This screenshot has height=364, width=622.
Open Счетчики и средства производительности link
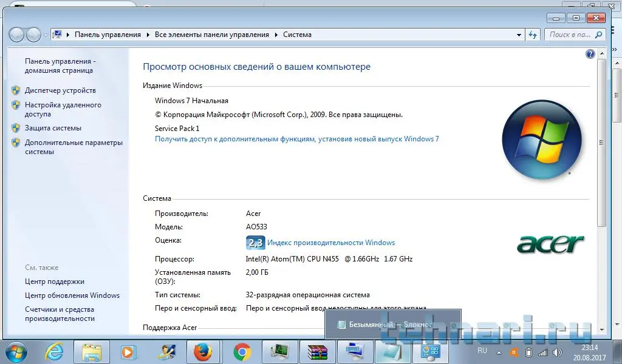pos(60,314)
